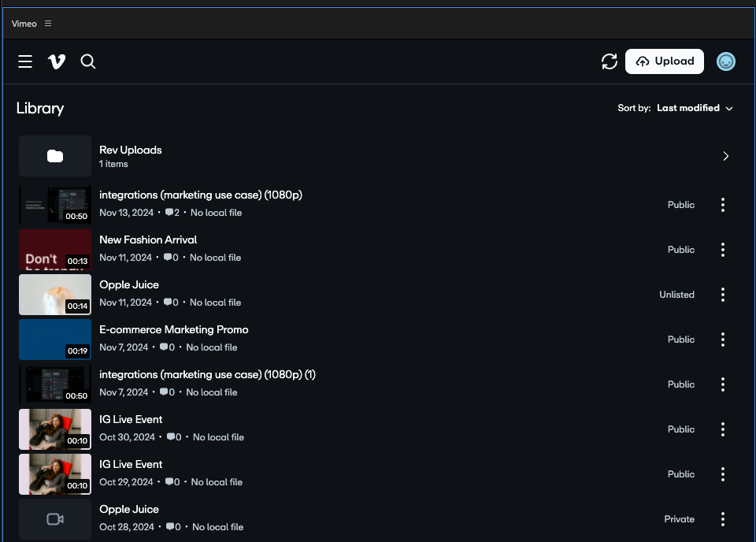Open integrations (marketing use case) (1080p) (1) title

(207, 374)
